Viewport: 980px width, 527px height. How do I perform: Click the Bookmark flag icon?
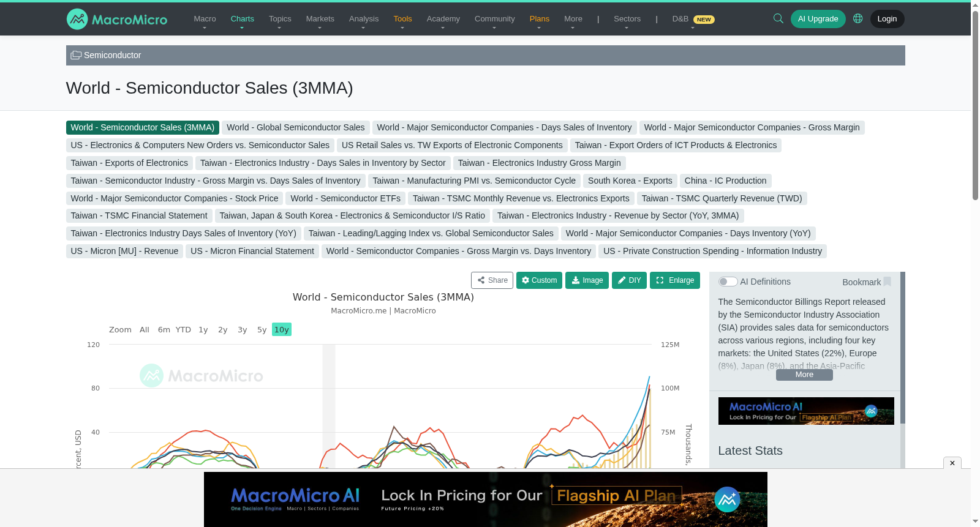coord(887,282)
